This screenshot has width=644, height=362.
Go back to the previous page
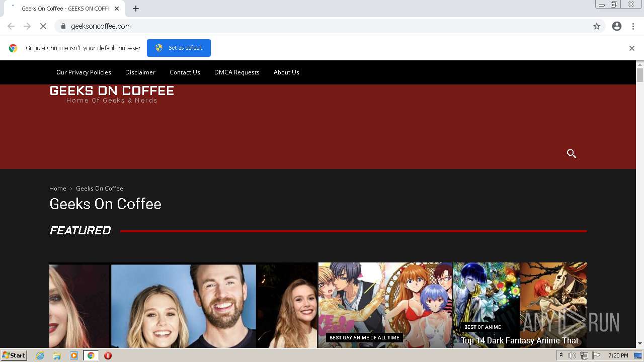11,26
